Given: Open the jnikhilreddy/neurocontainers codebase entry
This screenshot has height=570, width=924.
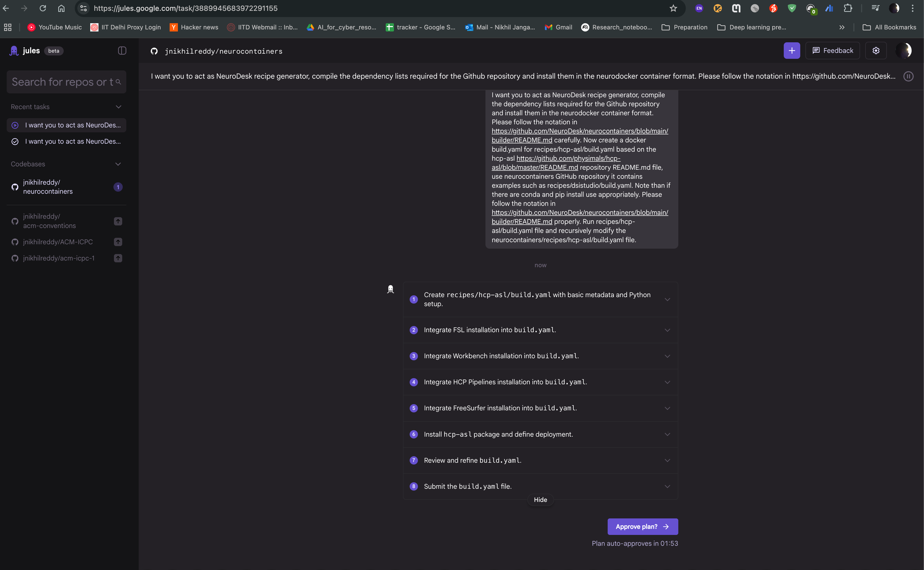Looking at the screenshot, I should 48,187.
